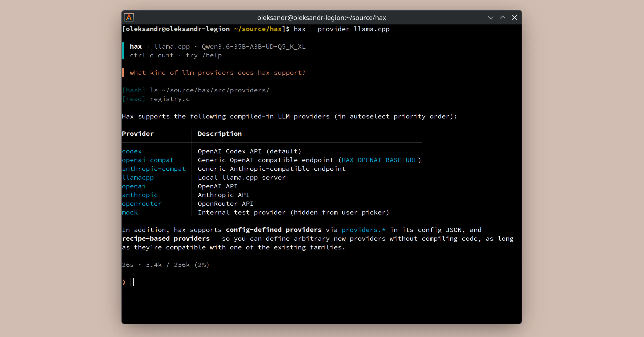Click 'anthropic-compat' in the provider column
The width and height of the screenshot is (644, 337).
(x=154, y=169)
